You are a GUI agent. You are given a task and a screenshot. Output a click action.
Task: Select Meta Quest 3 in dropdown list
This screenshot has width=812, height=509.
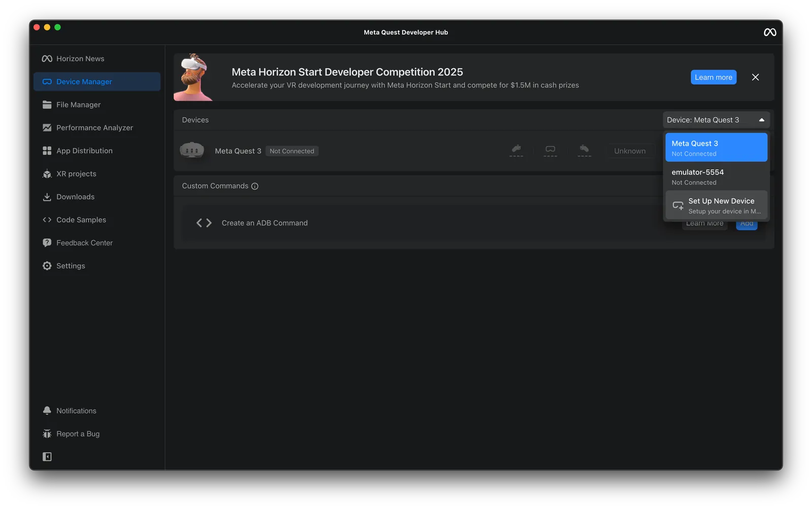(x=716, y=148)
